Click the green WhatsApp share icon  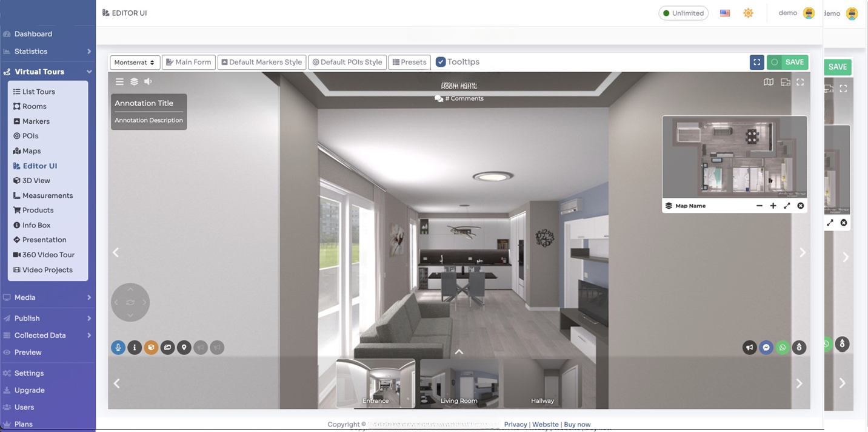782,347
